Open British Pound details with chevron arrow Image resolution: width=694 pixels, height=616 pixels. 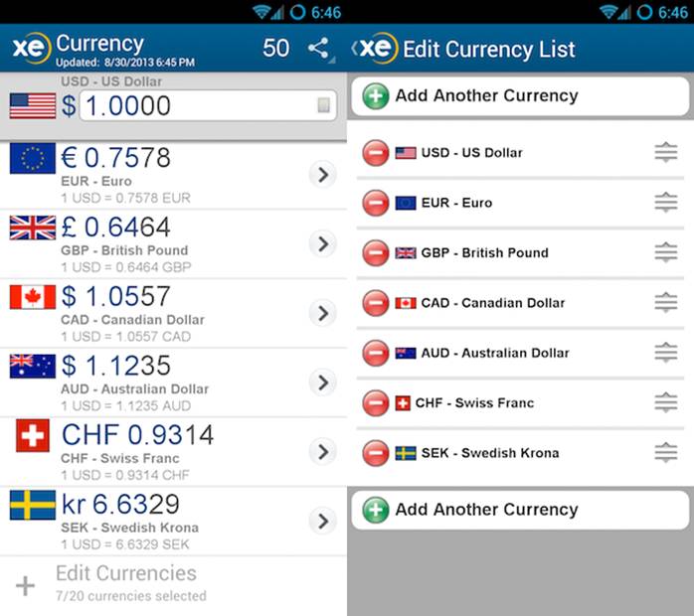point(323,244)
